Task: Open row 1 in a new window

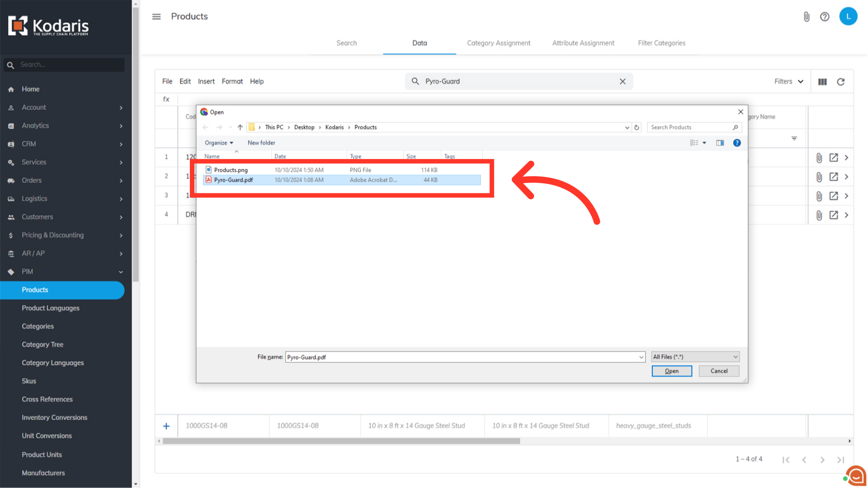Action: coord(834,158)
